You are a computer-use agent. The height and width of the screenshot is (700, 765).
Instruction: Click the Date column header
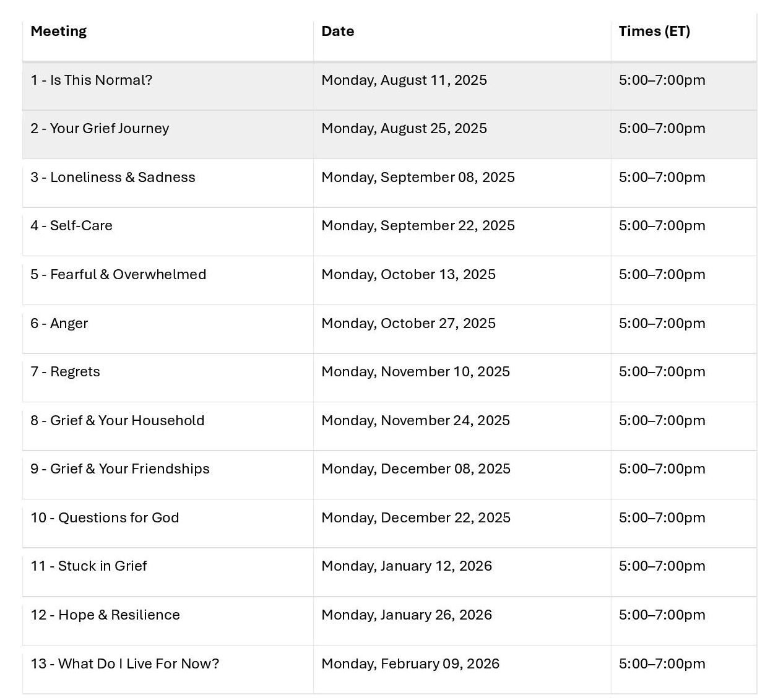coord(338,32)
